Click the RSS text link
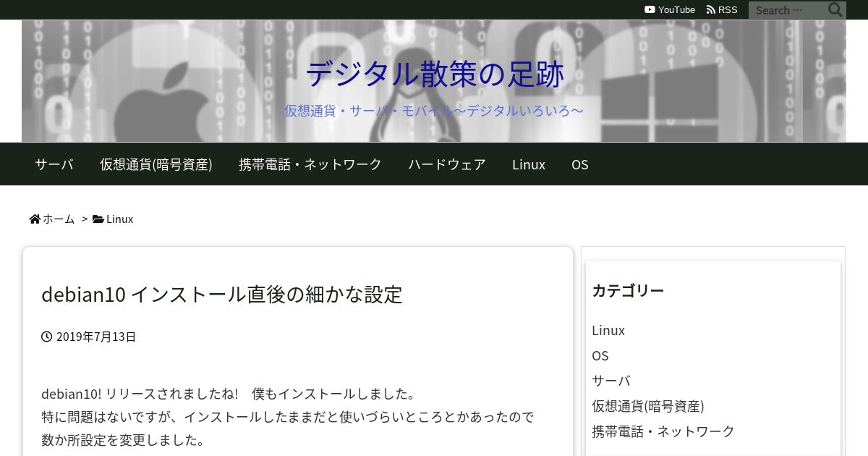 [728, 9]
